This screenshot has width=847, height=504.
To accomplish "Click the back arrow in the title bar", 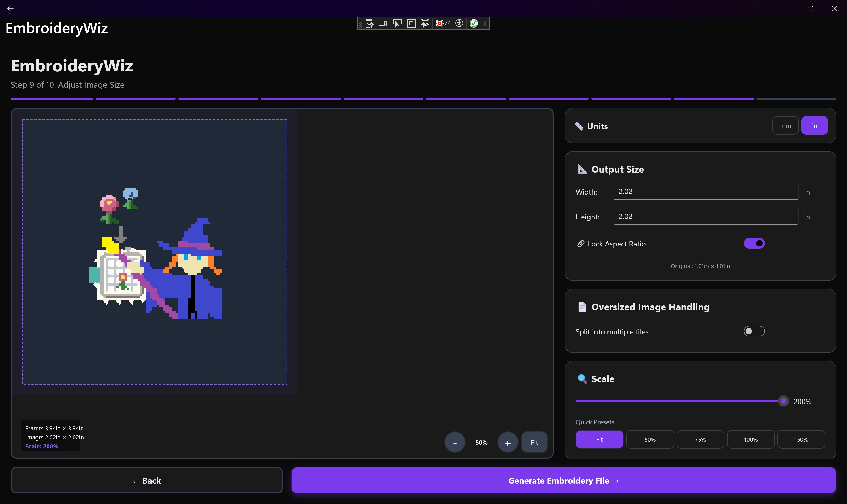I will [11, 8].
